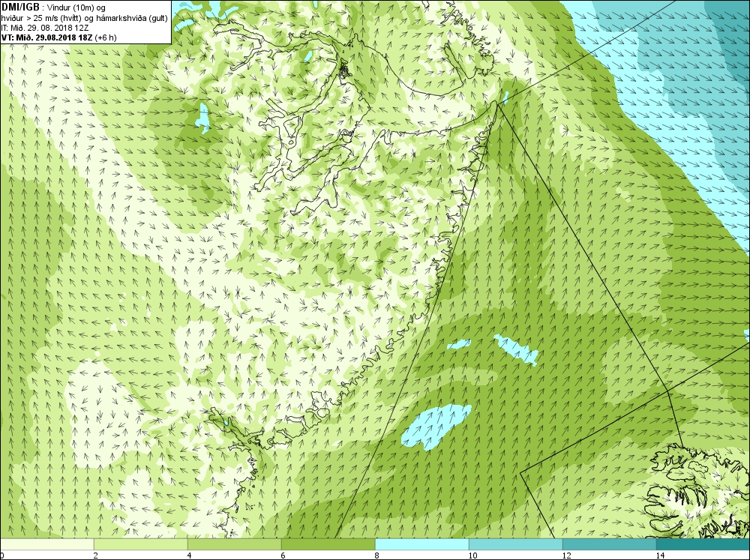Click legend scale label '8'

tap(377, 556)
